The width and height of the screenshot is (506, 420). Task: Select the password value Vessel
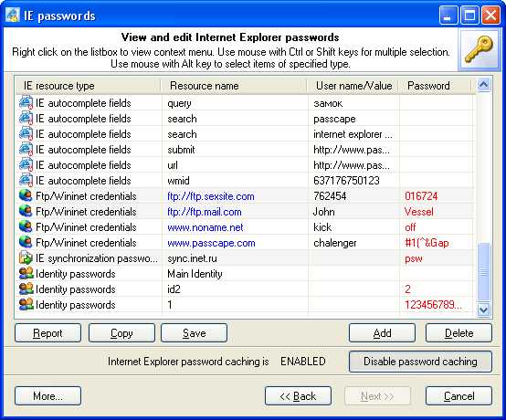coord(419,212)
